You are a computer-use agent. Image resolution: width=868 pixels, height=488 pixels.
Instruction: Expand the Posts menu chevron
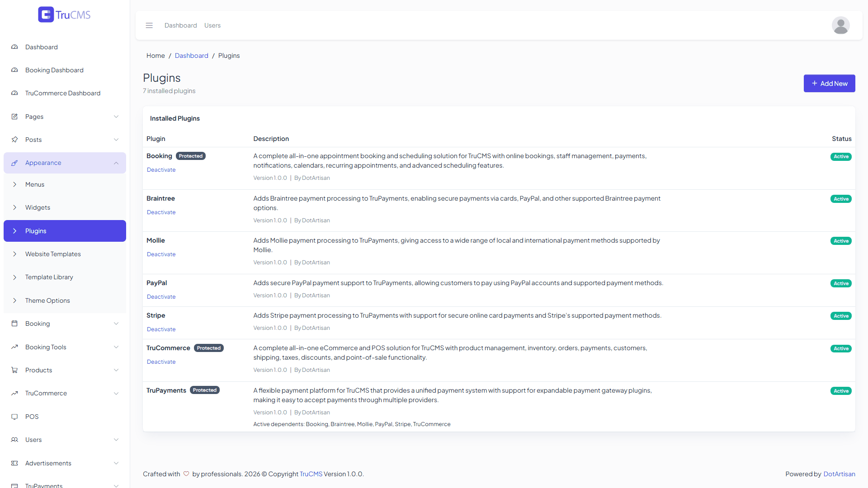[x=116, y=140]
